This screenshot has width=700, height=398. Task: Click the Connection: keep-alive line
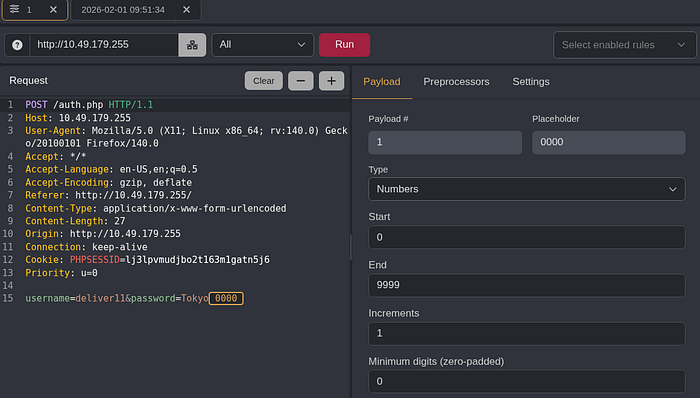86,247
